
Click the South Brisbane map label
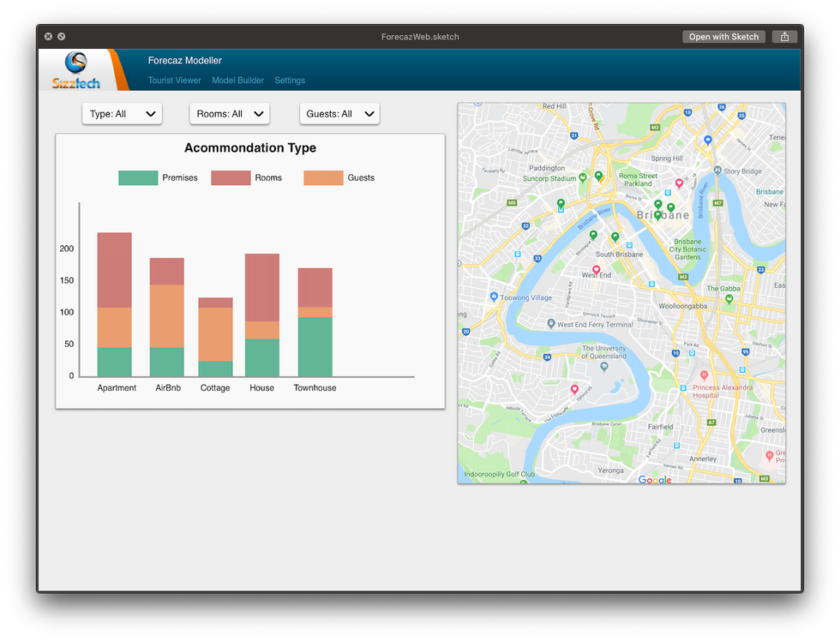619,255
